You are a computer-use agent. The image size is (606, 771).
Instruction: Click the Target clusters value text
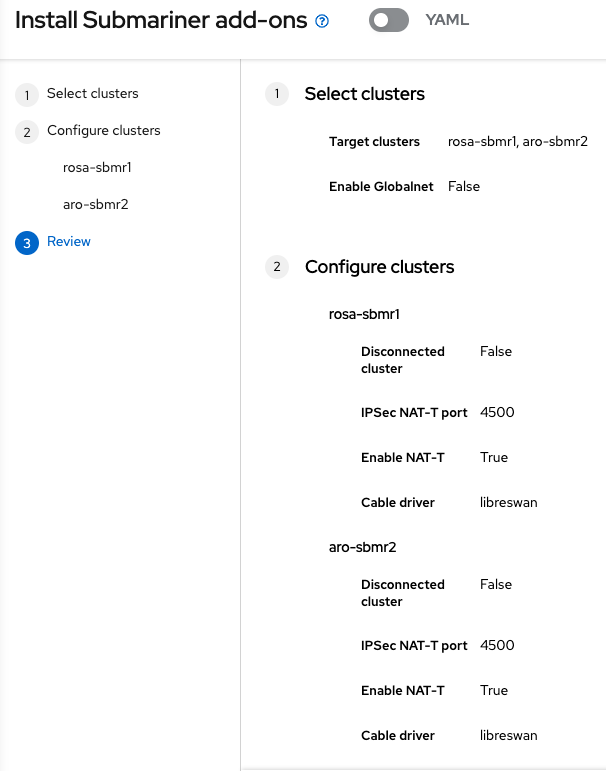point(518,142)
